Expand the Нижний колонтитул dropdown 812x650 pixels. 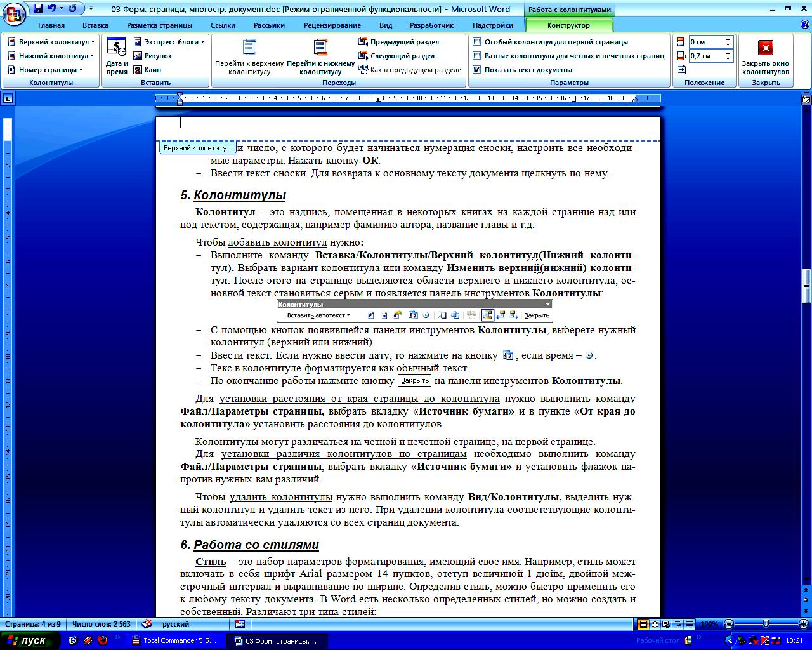(51, 56)
